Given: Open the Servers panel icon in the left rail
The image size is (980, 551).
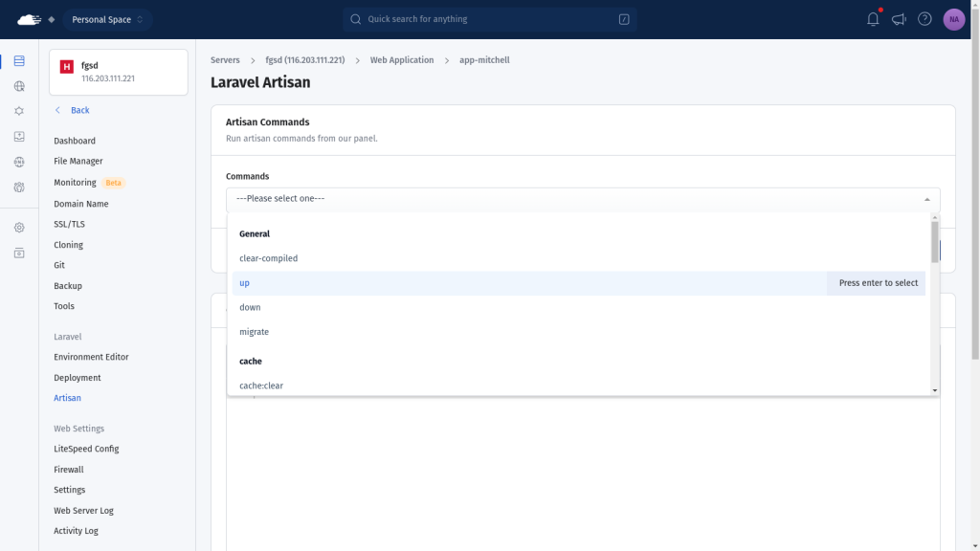Looking at the screenshot, I should point(18,60).
